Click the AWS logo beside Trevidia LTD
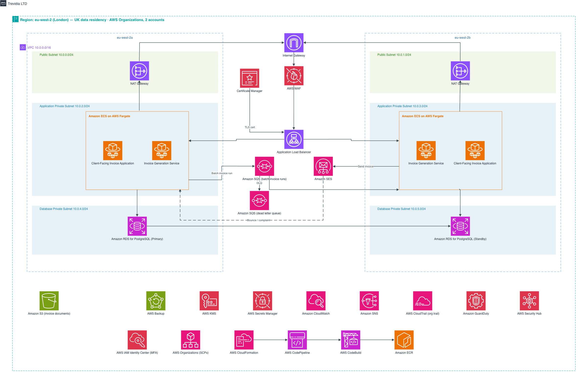Image resolution: width=588 pixels, height=387 pixels. 3,3
